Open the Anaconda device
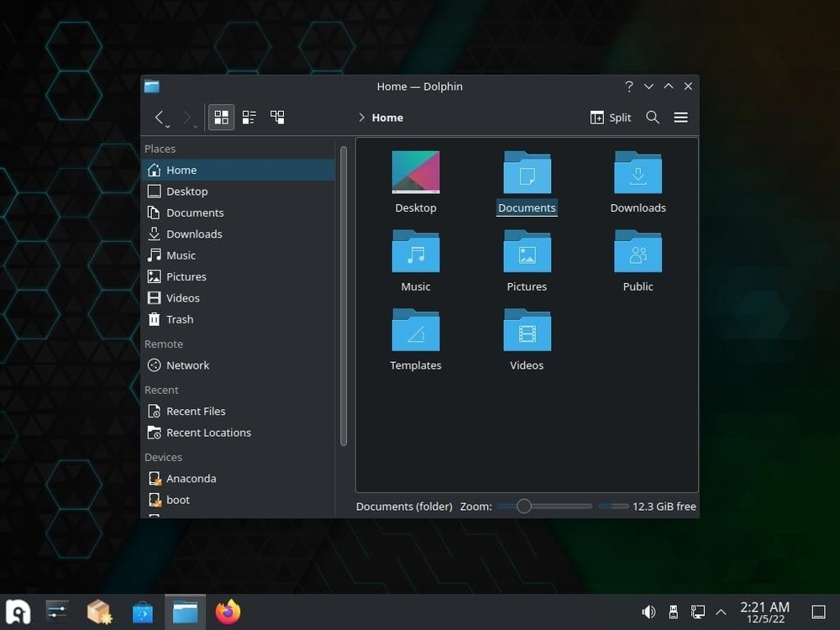Image resolution: width=840 pixels, height=630 pixels. (x=191, y=478)
